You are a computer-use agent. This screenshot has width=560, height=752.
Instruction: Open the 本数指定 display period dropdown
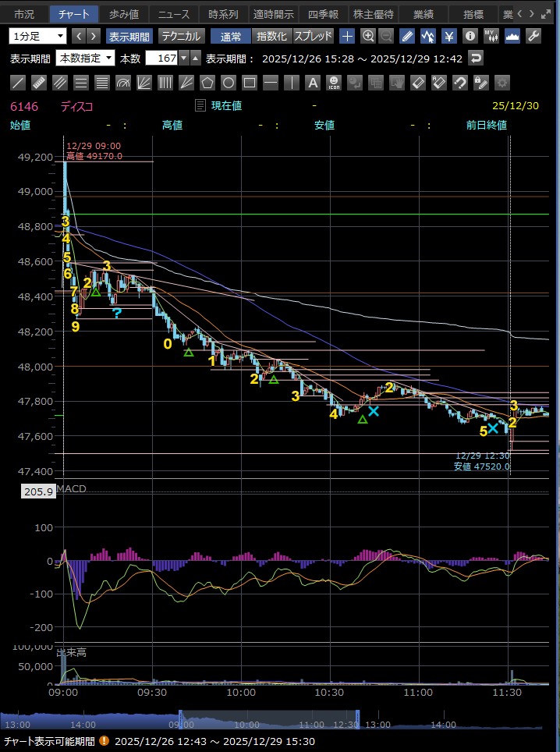[x=86, y=59]
